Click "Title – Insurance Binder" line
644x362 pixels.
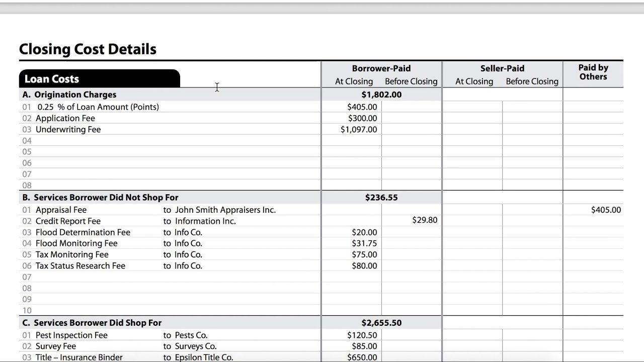pyautogui.click(x=79, y=357)
